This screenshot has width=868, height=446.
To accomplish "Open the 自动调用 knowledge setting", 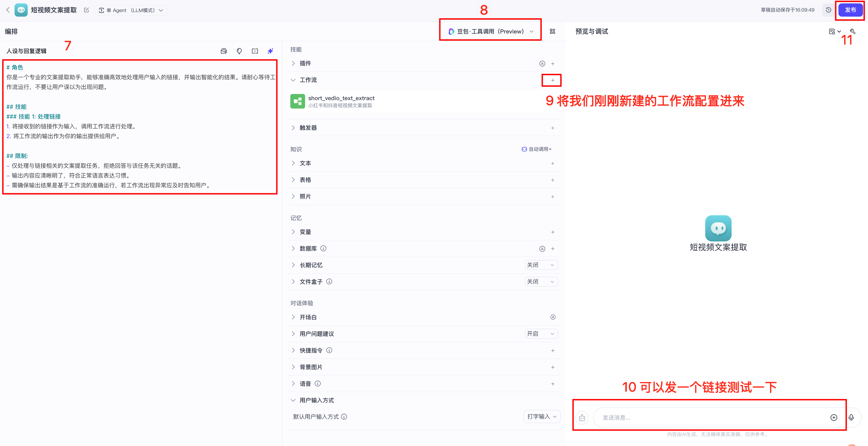I will point(537,149).
